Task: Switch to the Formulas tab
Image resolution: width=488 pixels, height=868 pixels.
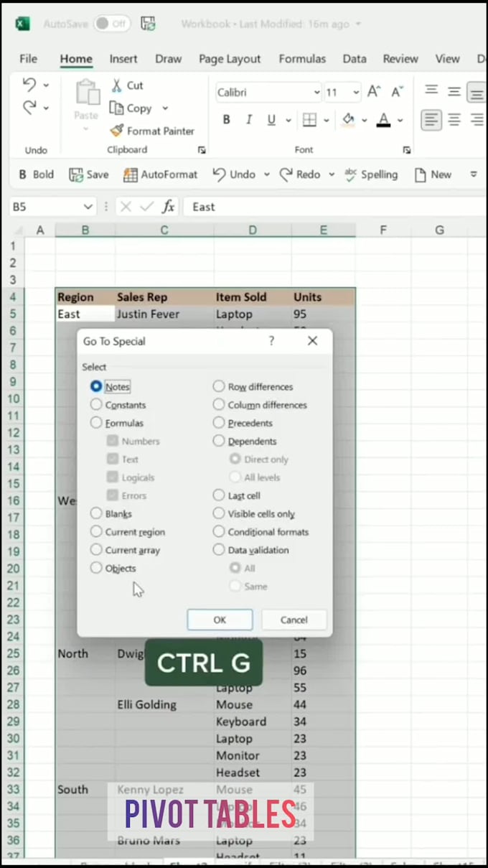Action: (302, 59)
